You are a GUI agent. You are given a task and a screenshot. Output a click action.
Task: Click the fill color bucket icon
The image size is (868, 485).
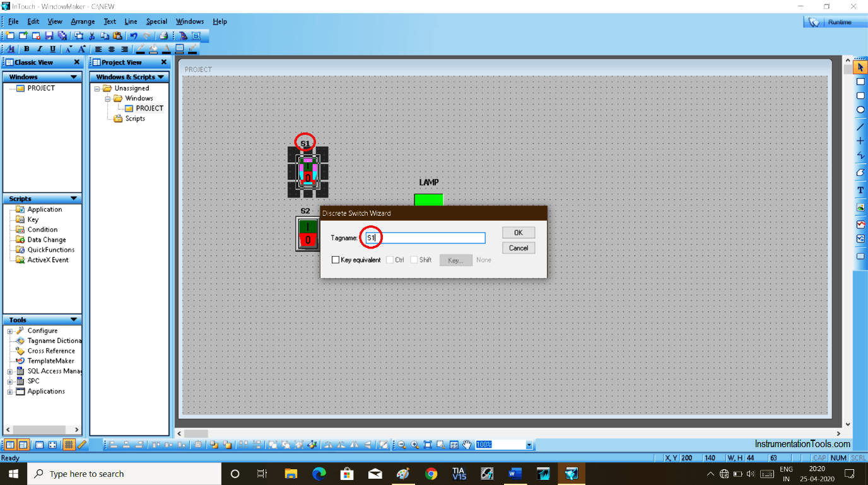[x=153, y=49]
